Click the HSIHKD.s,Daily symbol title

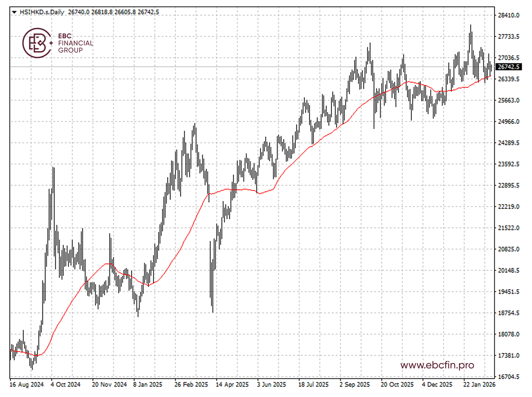[x=42, y=12]
